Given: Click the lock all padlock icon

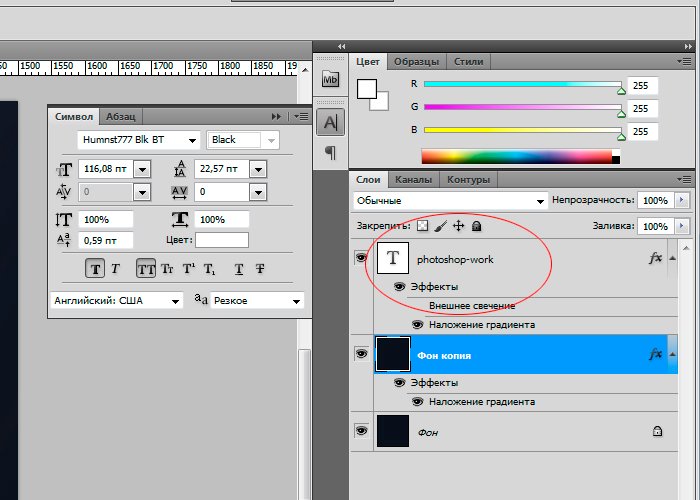Looking at the screenshot, I should pyautogui.click(x=476, y=226).
